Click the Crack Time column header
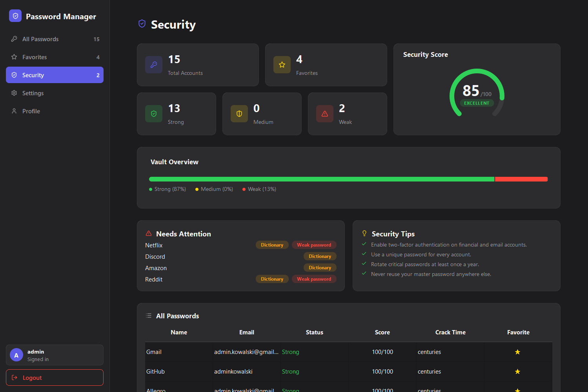 [x=450, y=332]
